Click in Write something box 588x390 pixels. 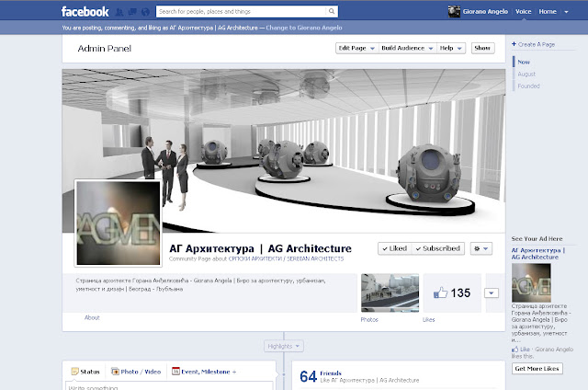point(169,386)
